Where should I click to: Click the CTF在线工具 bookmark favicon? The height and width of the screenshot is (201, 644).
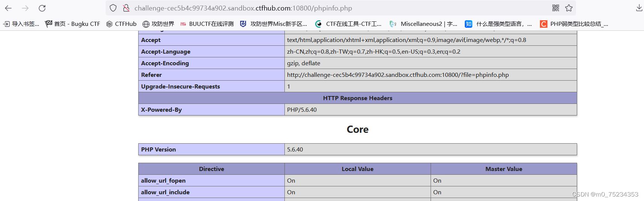tap(319, 24)
